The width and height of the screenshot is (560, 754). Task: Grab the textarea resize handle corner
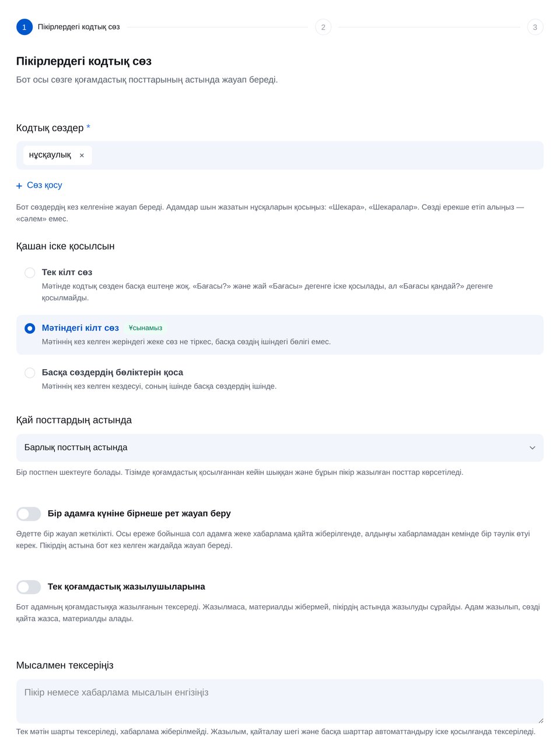540,721
